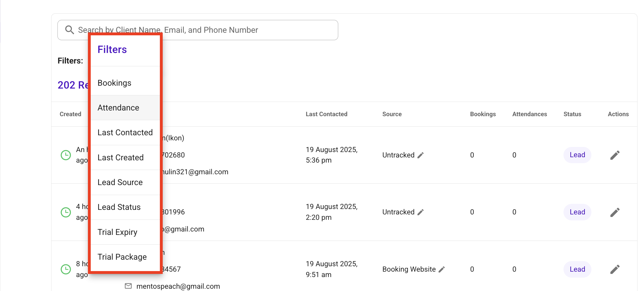Open edit action for second lead row
Viewport: 644px width, 291px height.
click(x=615, y=212)
